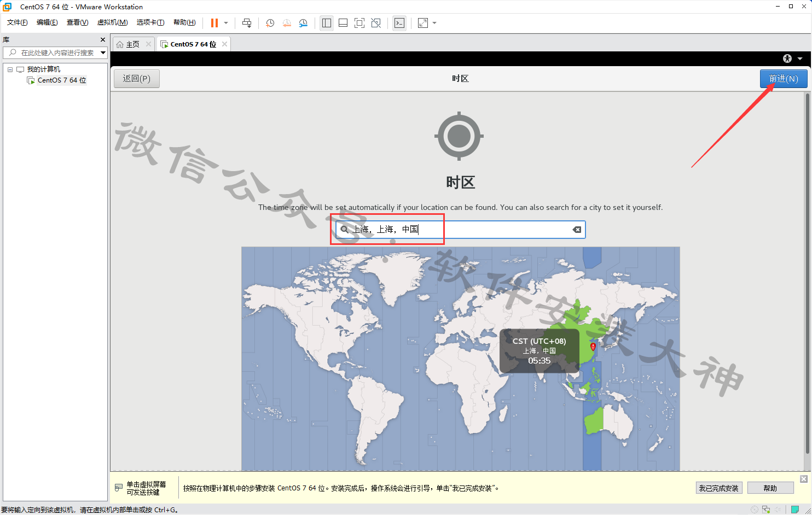Close the CentOS 7 64 位 tab
The height and width of the screenshot is (515, 812).
[x=224, y=44]
